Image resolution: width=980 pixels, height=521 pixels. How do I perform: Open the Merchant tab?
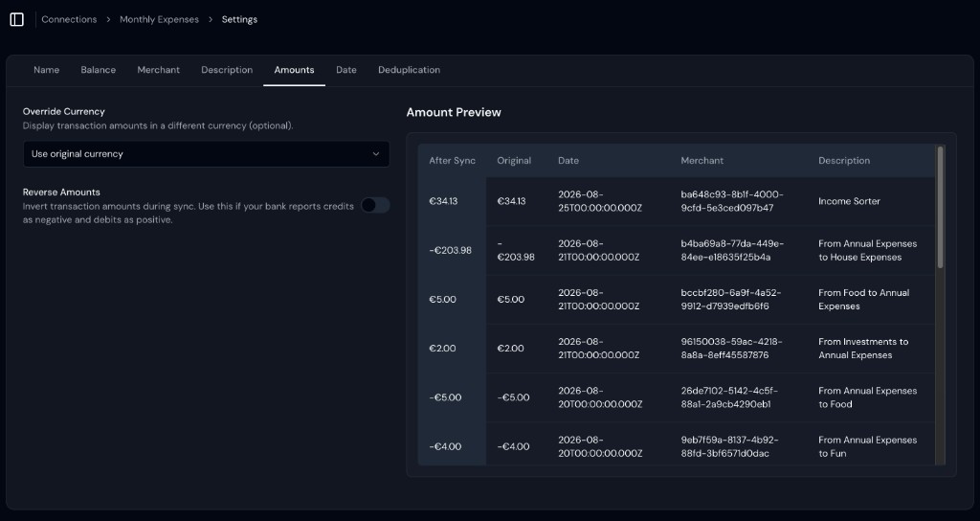tap(158, 70)
